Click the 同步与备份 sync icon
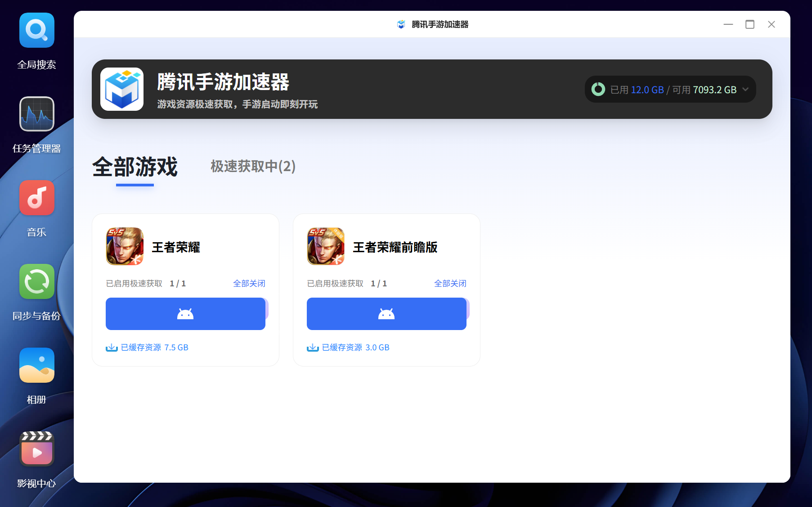The height and width of the screenshot is (507, 812). pyautogui.click(x=36, y=281)
